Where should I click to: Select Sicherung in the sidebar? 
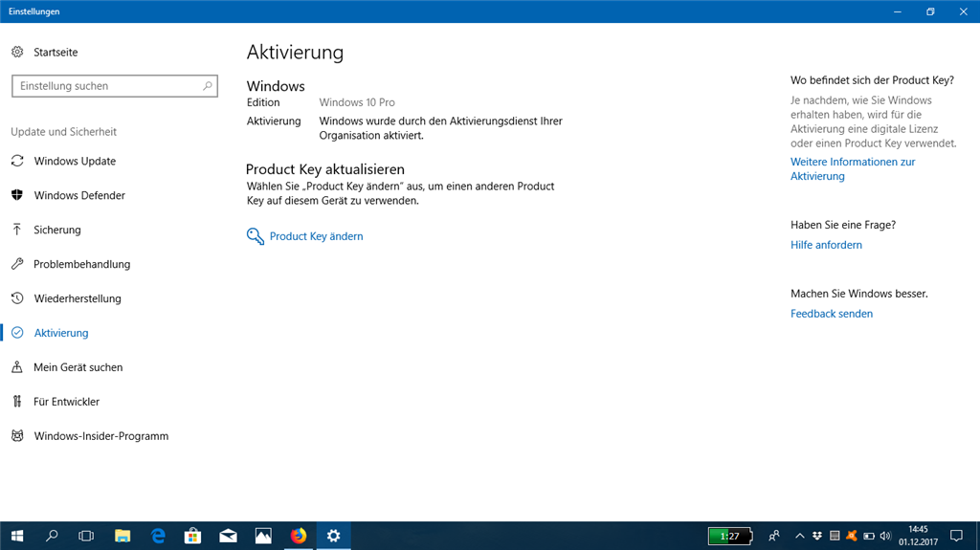(56, 230)
